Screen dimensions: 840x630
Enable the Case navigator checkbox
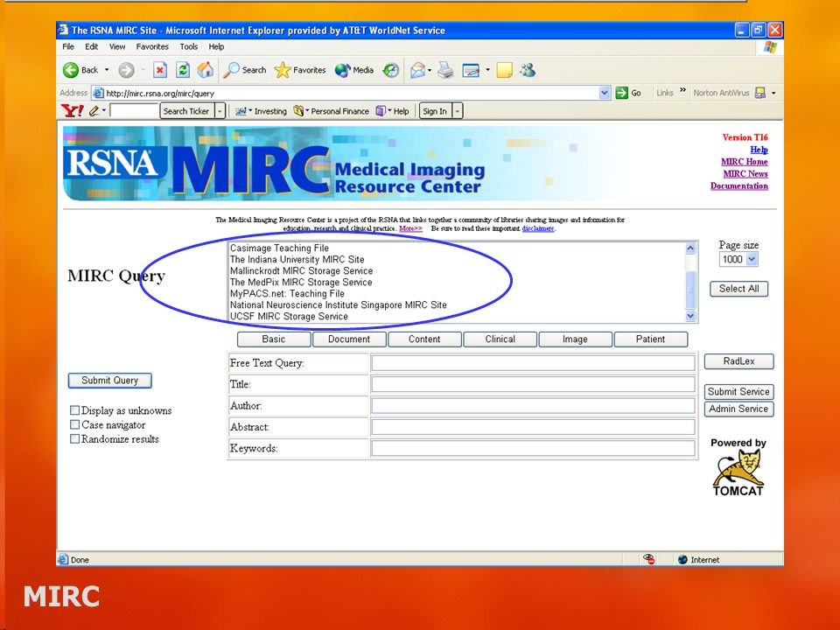75,425
